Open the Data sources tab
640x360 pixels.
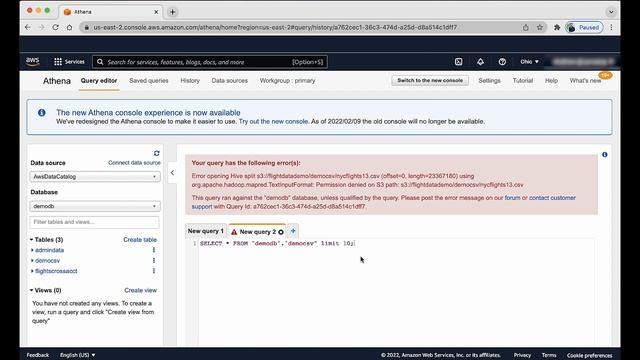pyautogui.click(x=229, y=80)
